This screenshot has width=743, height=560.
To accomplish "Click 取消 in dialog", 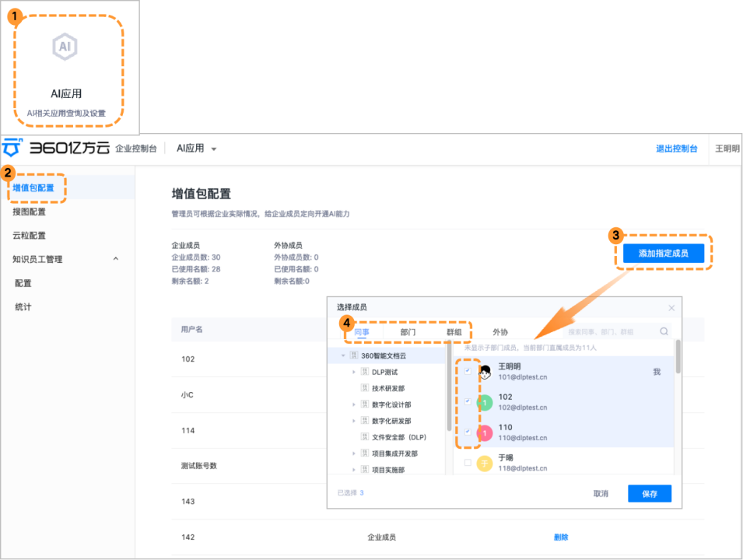I will 601,494.
